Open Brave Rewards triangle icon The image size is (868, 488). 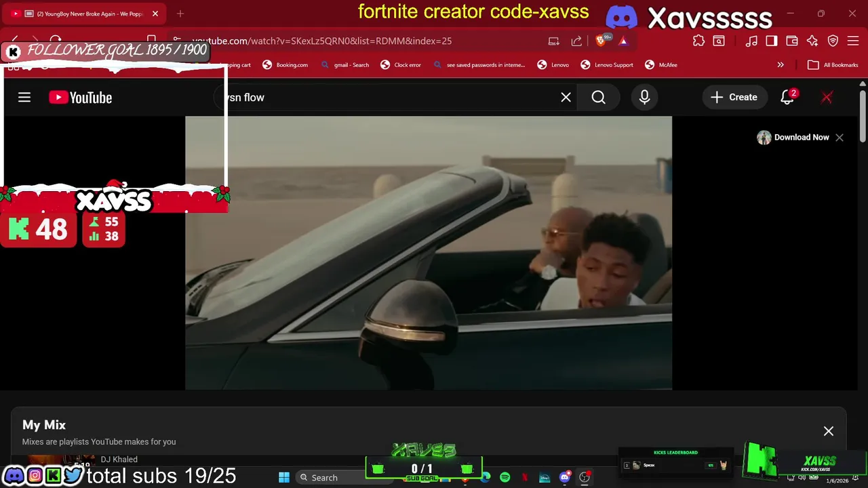tap(623, 41)
